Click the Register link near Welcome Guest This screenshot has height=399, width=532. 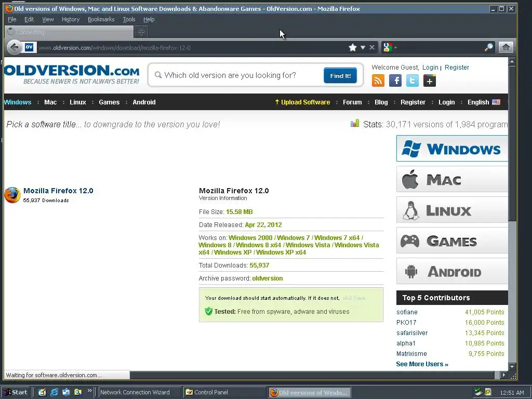tap(457, 67)
